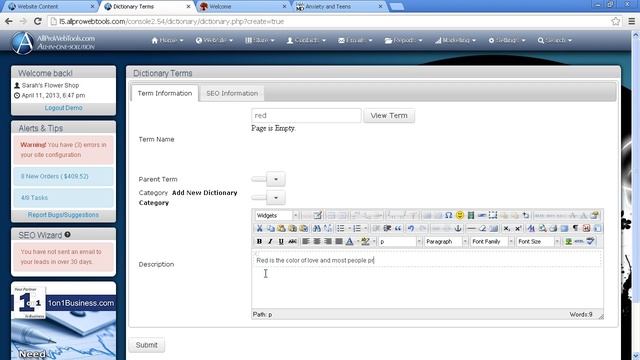Open the Find binoculars tool
The width and height of the screenshot is (640, 360).
[x=317, y=228]
